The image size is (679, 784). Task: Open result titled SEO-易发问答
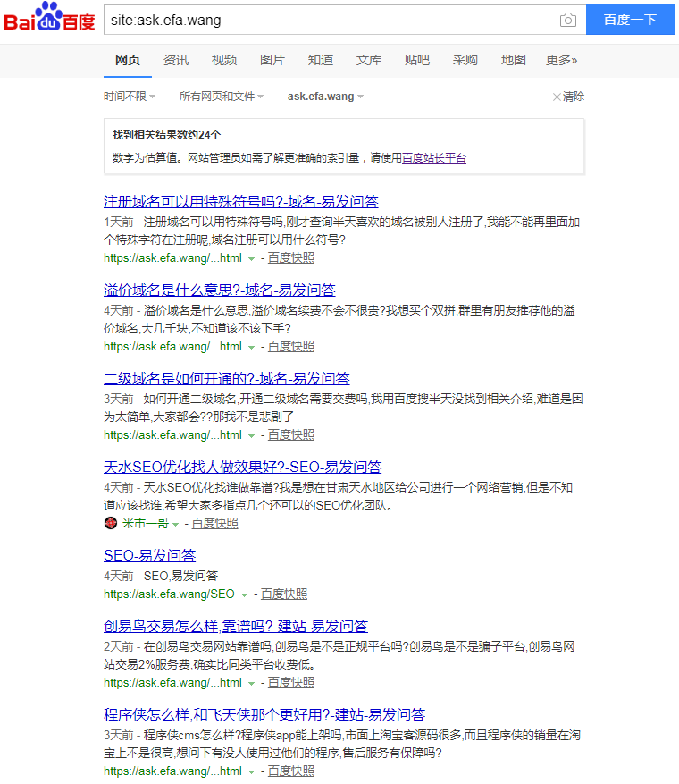149,555
